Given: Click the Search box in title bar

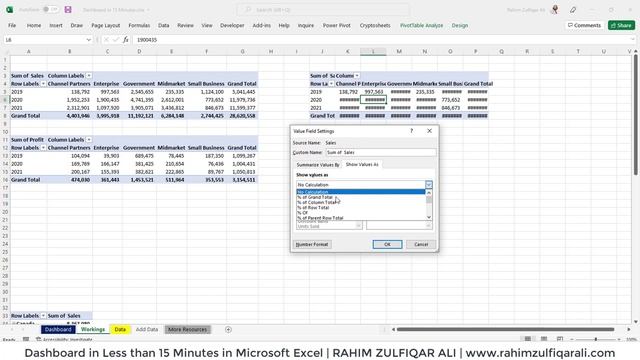Looking at the screenshot, I should [323, 9].
